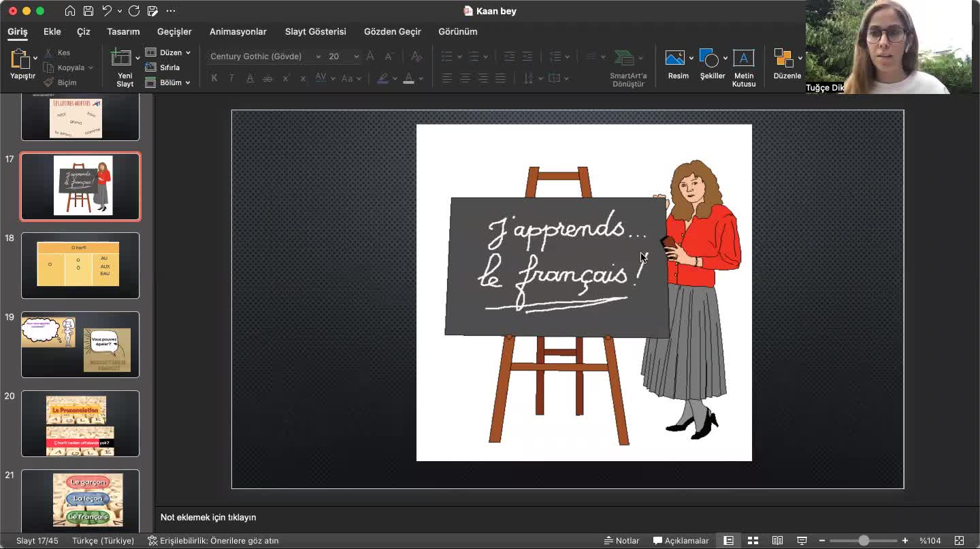Insert a new slide with Yeni Slayt
This screenshot has width=980, height=549.
[x=125, y=68]
